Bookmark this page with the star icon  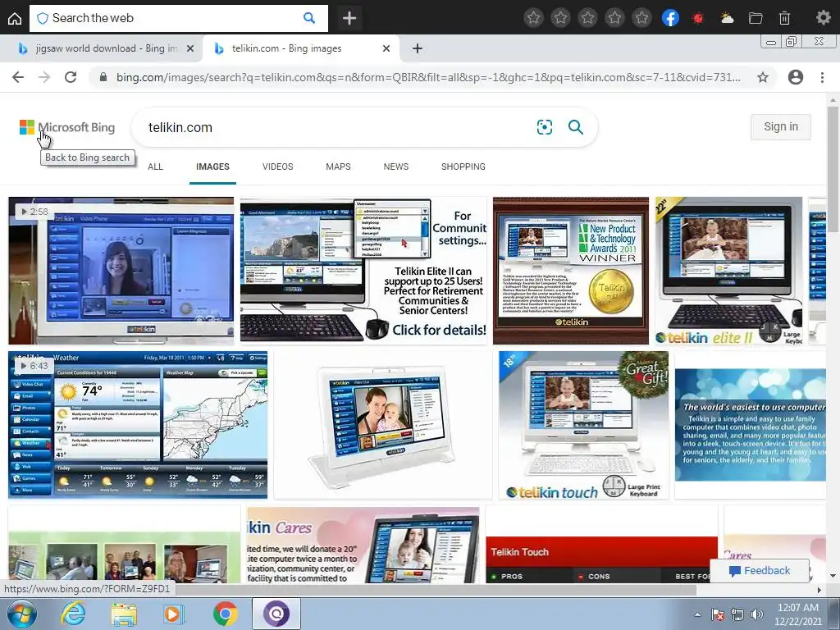pos(763,77)
